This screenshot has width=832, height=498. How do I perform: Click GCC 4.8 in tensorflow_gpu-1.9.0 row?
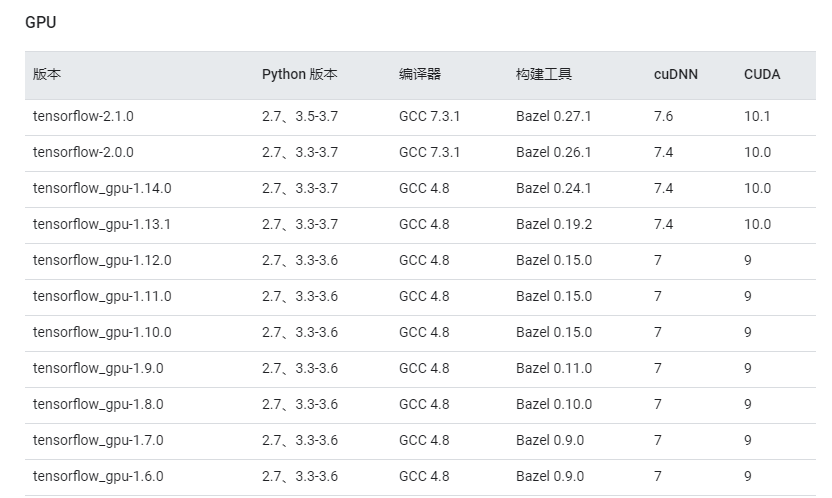click(424, 369)
